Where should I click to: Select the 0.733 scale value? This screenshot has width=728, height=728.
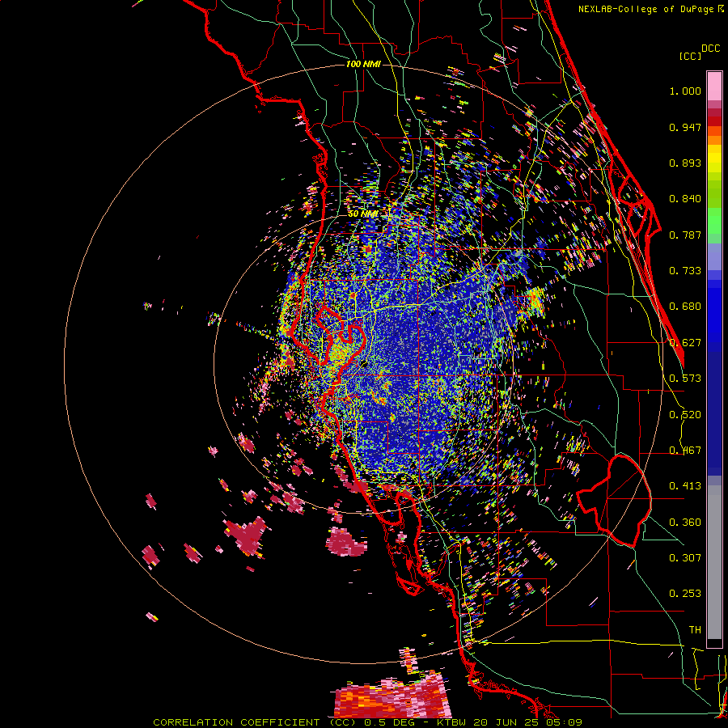point(685,271)
